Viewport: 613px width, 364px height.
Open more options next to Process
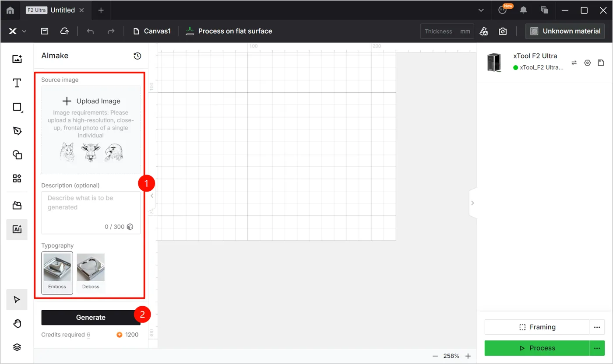pyautogui.click(x=597, y=348)
